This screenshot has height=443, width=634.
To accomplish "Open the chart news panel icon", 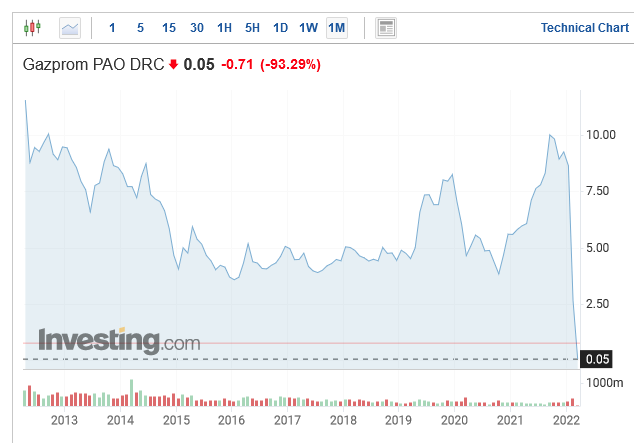I will [x=386, y=28].
